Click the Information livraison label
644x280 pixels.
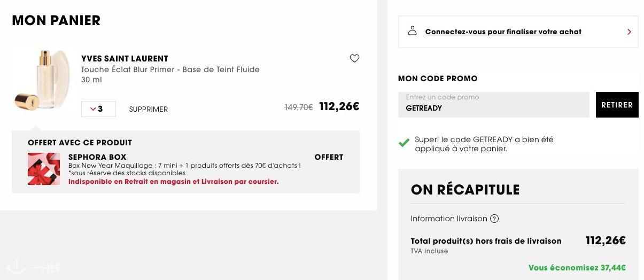(x=449, y=219)
